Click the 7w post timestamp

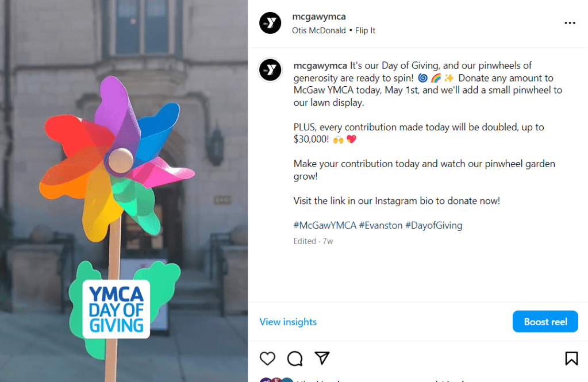coord(328,241)
